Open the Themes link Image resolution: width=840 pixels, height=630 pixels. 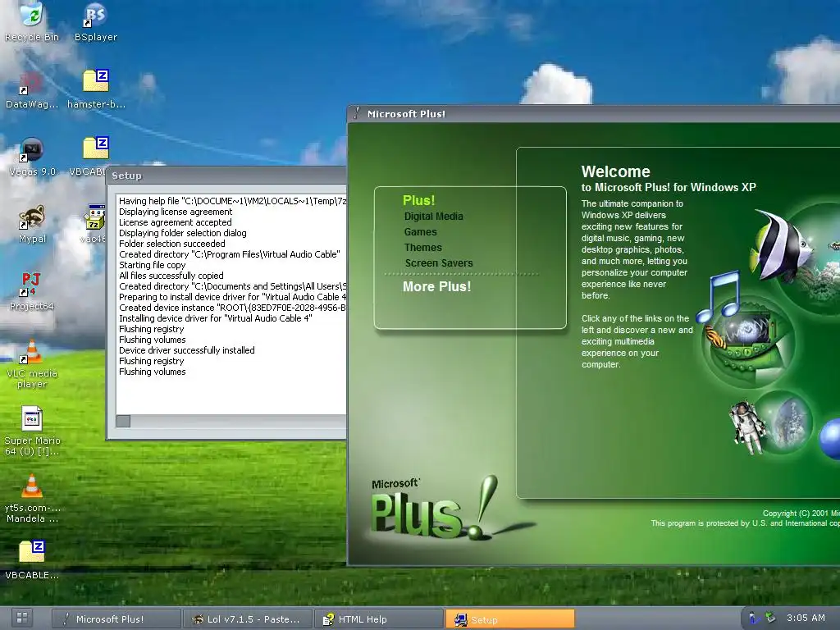pos(422,248)
